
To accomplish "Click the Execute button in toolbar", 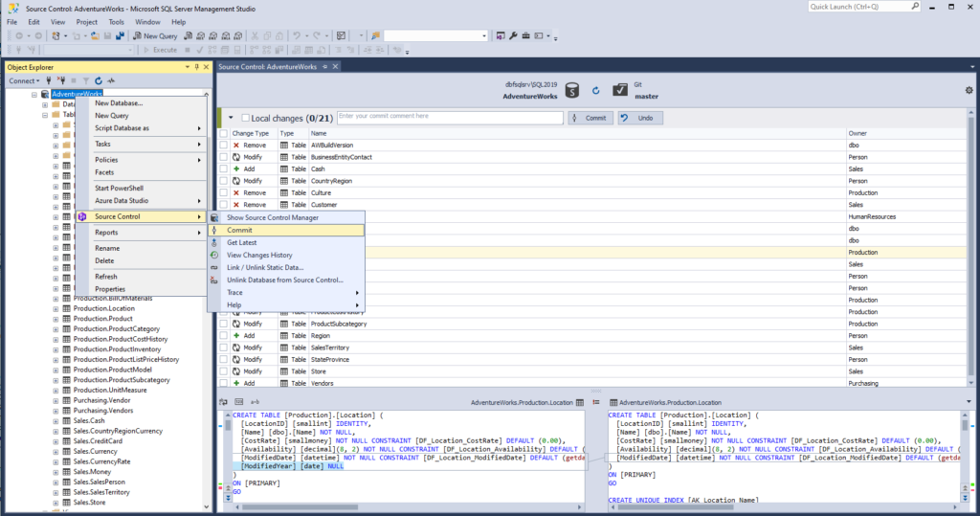I will [x=161, y=50].
